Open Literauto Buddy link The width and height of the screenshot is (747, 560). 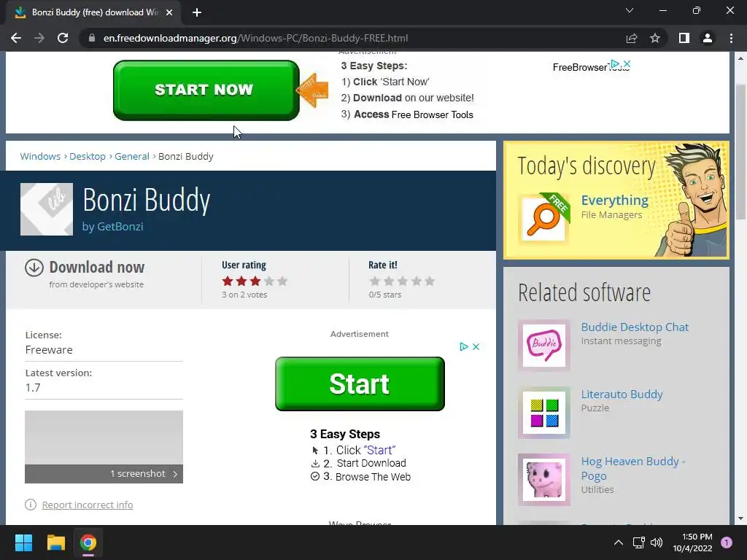click(x=622, y=394)
